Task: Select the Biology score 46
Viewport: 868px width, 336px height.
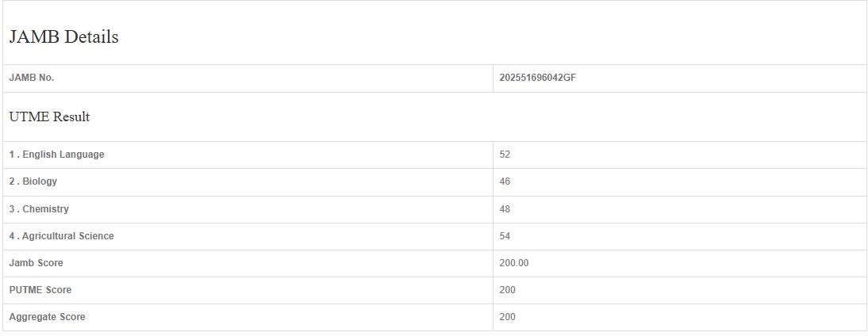Action: (x=505, y=181)
